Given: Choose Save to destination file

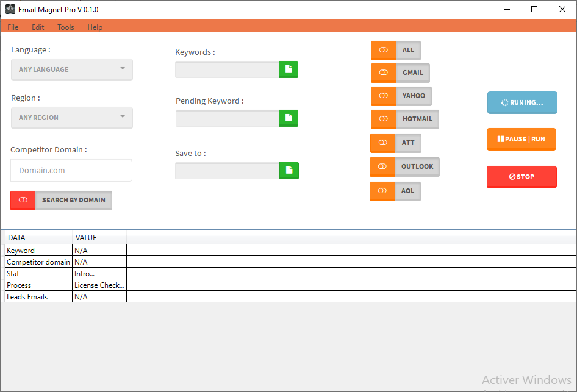Looking at the screenshot, I should coord(288,170).
